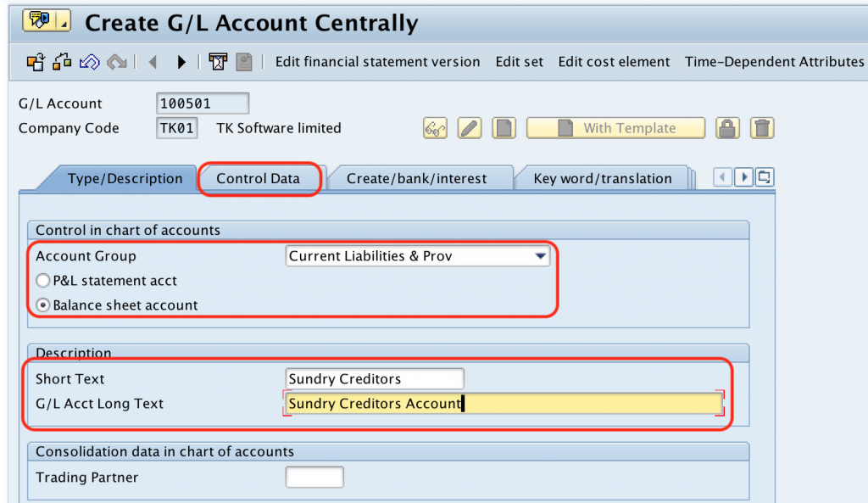Click the tab scroll right arrow
This screenshot has width=868, height=503.
(x=744, y=177)
